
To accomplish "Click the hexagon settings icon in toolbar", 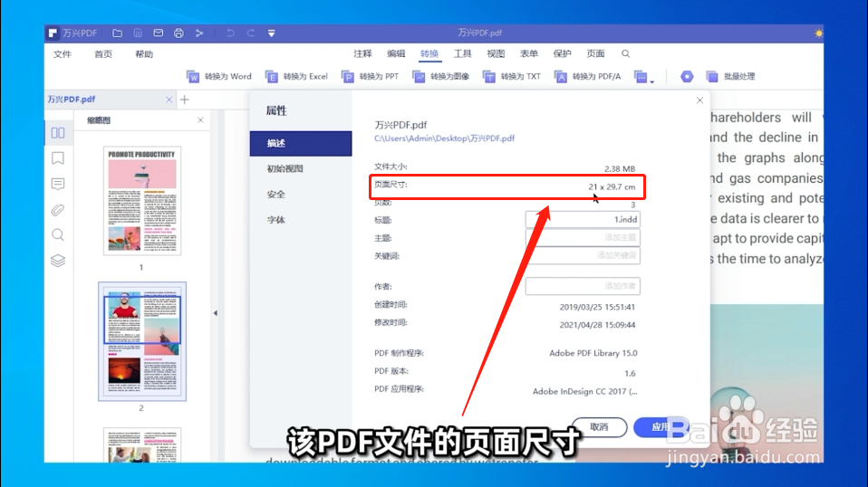I will pos(687,76).
